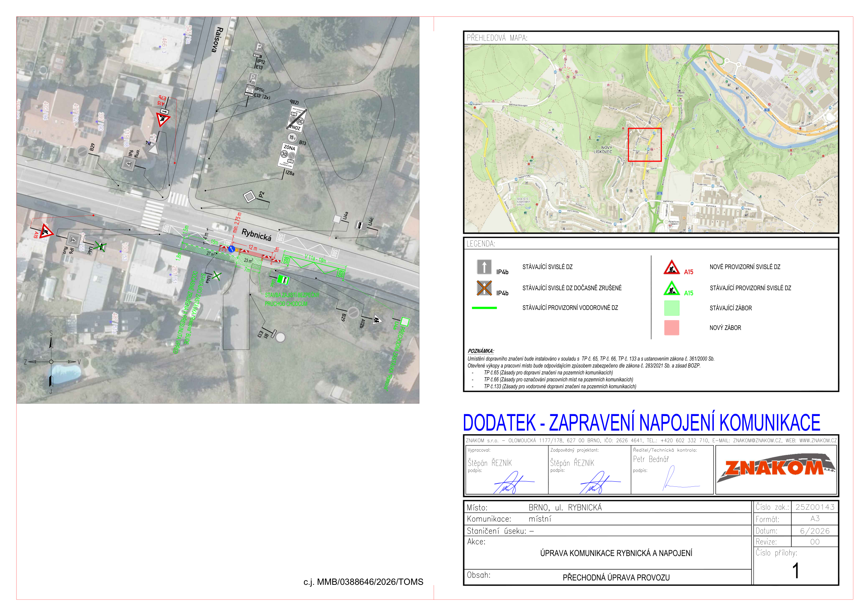Click the IP4b existing sign legend icon
This screenshot has width=868, height=614.
(484, 267)
